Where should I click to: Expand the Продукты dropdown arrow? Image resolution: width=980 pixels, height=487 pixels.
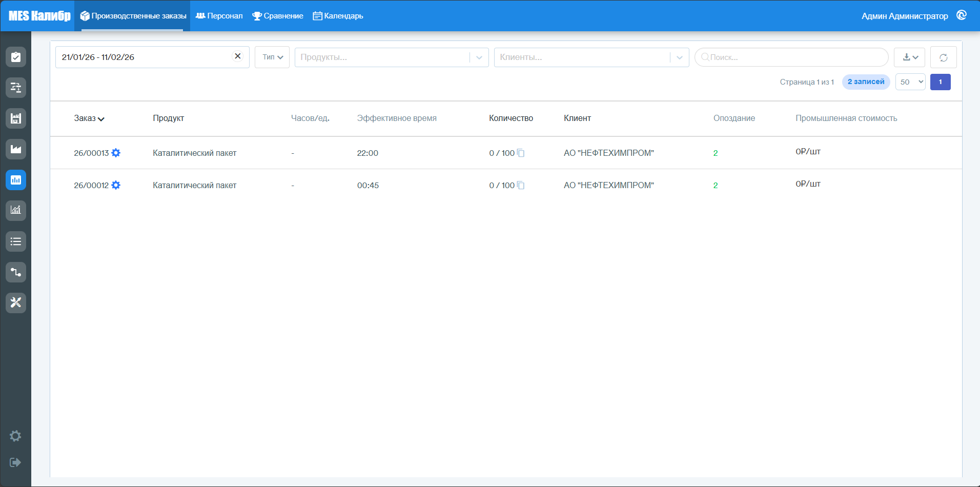(479, 57)
